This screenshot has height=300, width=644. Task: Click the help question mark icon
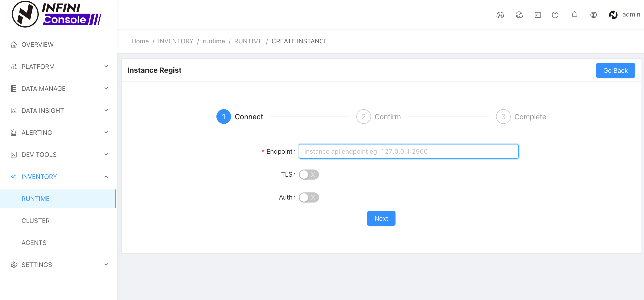[555, 15]
